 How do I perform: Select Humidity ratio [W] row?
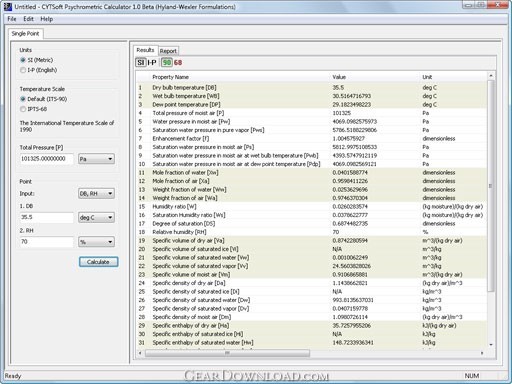(x=312, y=207)
